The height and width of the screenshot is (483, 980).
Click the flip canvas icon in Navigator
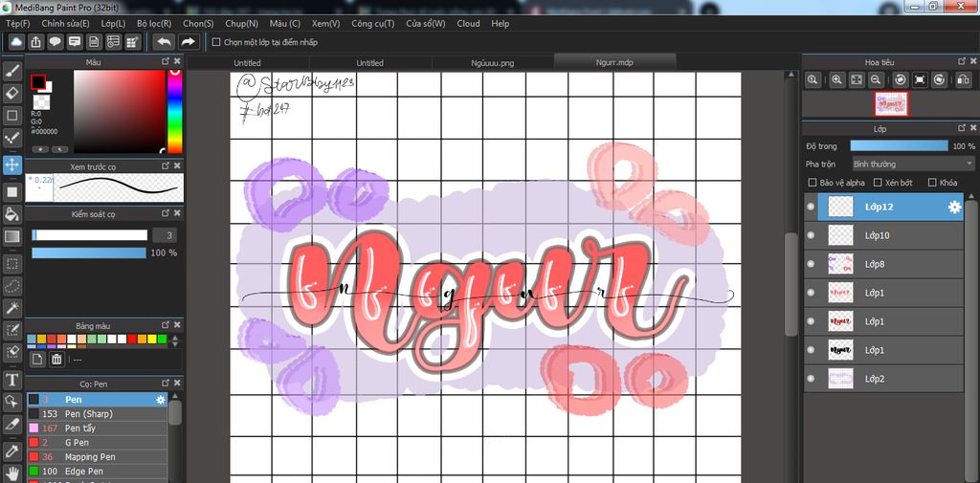[963, 79]
